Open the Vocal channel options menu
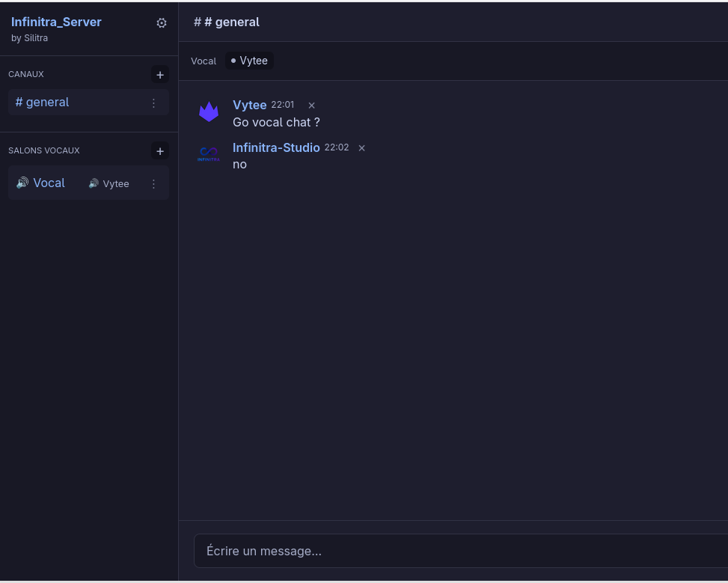728x583 pixels. (153, 183)
